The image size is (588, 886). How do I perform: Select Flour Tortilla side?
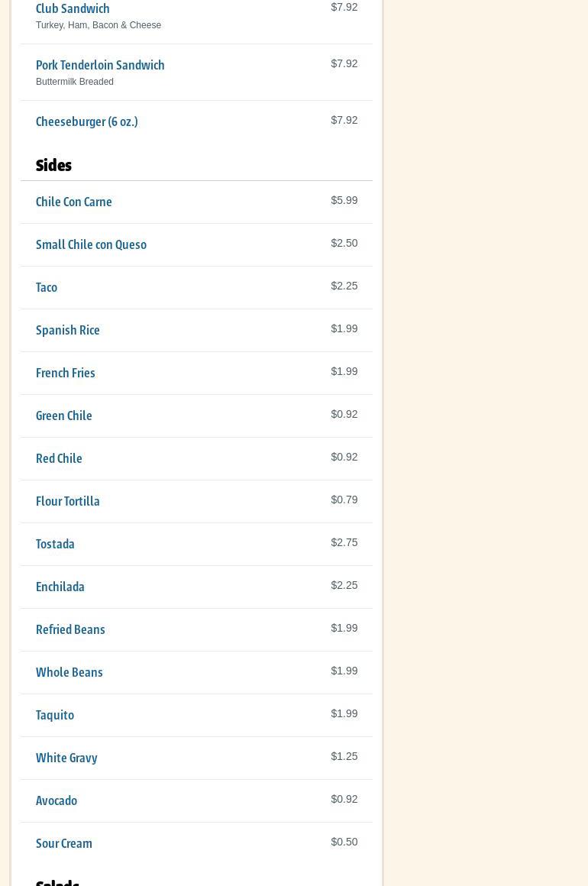coord(68,501)
